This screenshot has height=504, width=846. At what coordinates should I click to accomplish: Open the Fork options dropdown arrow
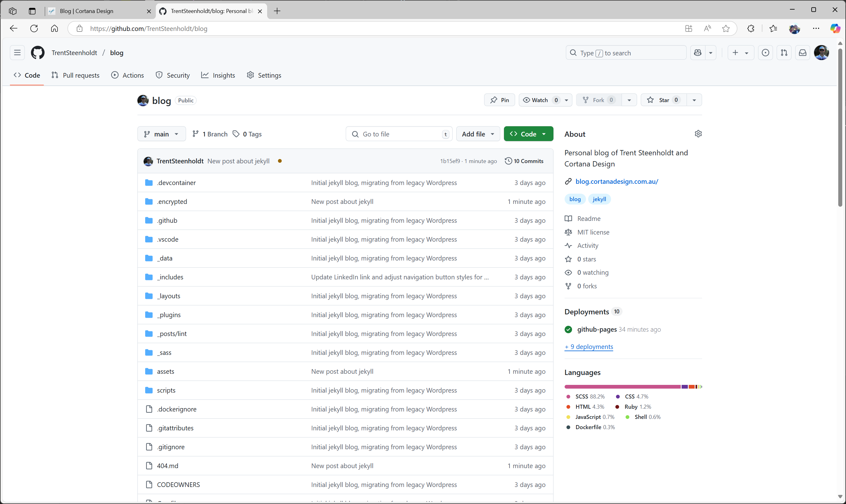629,100
